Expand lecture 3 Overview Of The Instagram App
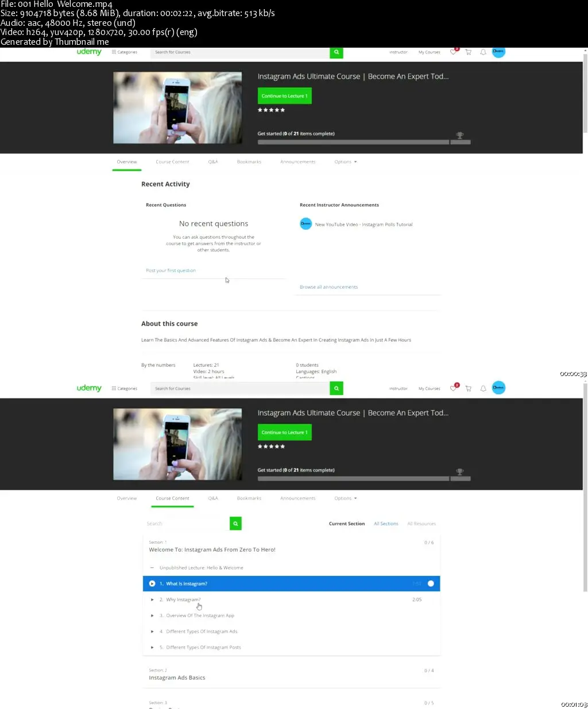This screenshot has height=709, width=588. coord(152,615)
